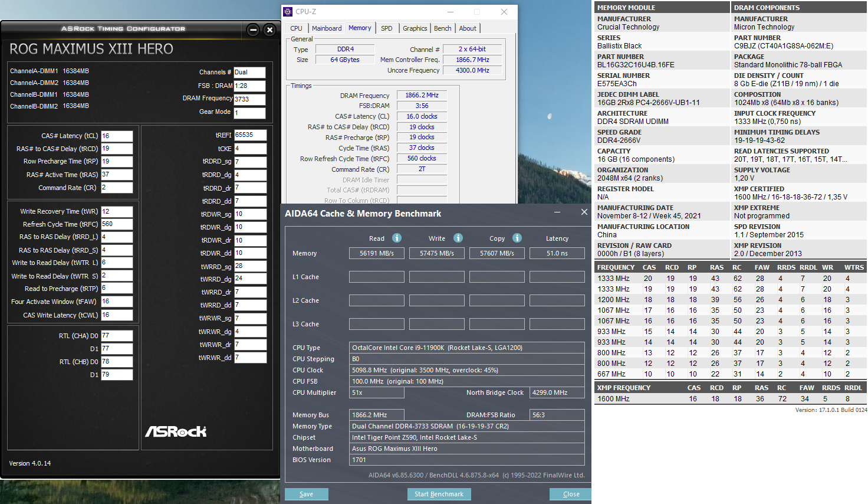This screenshot has height=504, width=868.
Task: Click the tRDWR_sg value field
Action: tap(251, 214)
